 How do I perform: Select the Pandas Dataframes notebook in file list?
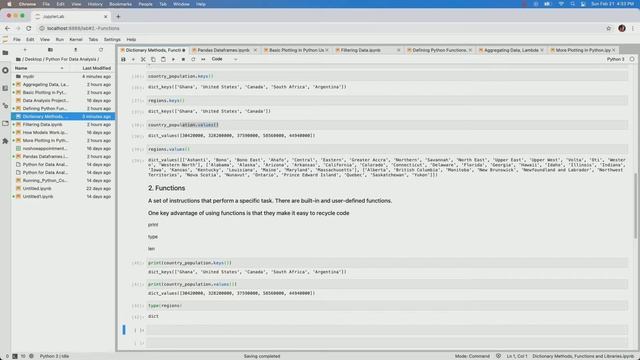coord(63,156)
